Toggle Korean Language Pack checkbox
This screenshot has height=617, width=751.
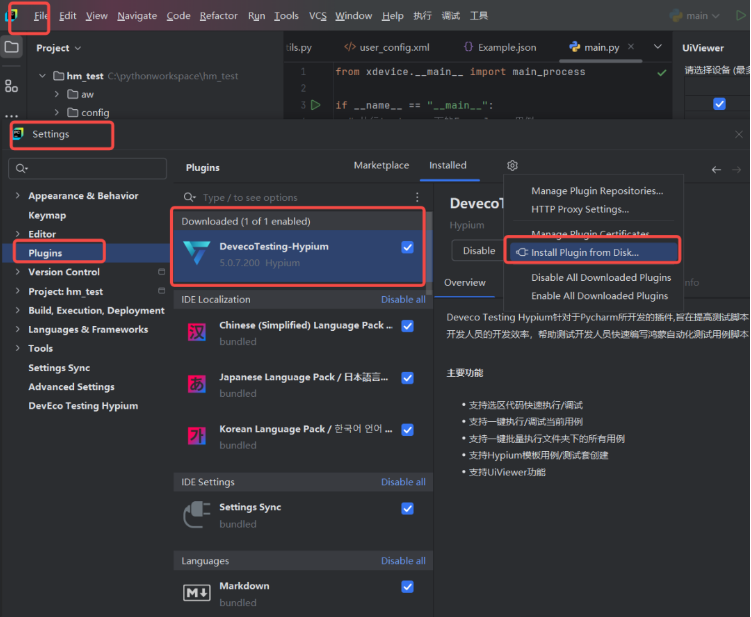(408, 430)
